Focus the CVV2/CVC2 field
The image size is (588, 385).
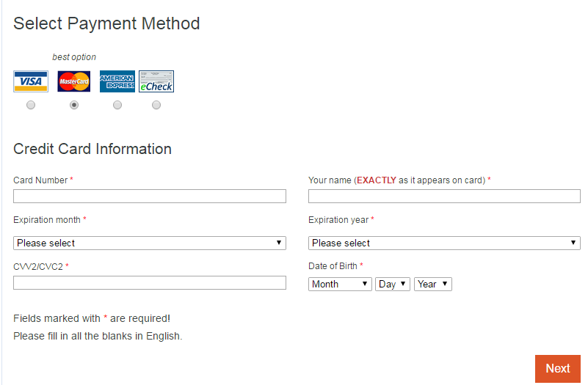pyautogui.click(x=150, y=283)
